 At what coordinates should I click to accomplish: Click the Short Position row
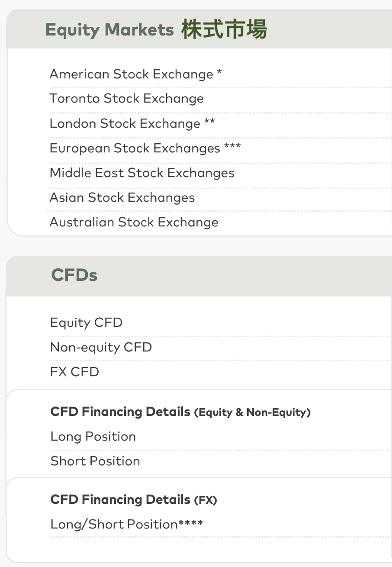point(95,461)
